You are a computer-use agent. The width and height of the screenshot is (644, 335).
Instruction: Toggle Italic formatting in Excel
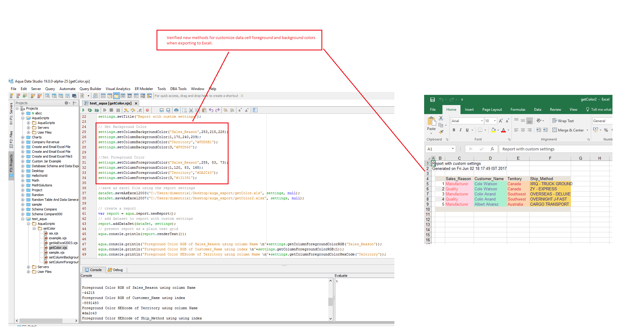[x=460, y=130]
